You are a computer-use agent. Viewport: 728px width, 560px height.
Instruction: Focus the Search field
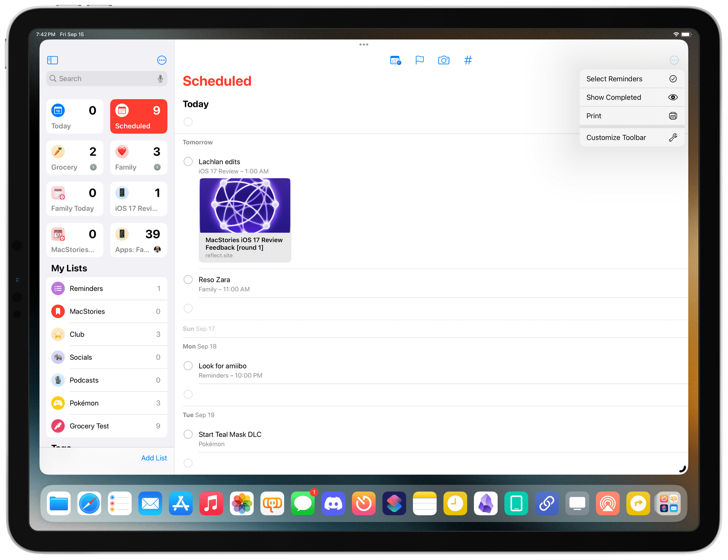point(107,79)
